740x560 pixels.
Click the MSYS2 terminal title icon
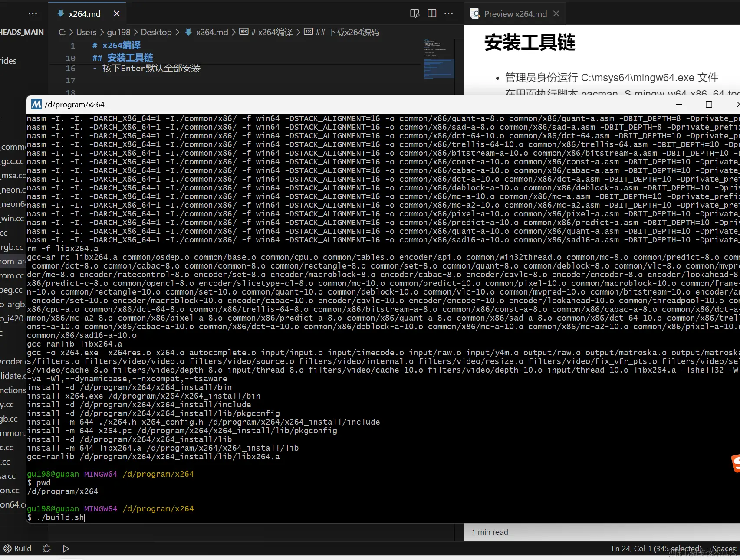tap(36, 104)
